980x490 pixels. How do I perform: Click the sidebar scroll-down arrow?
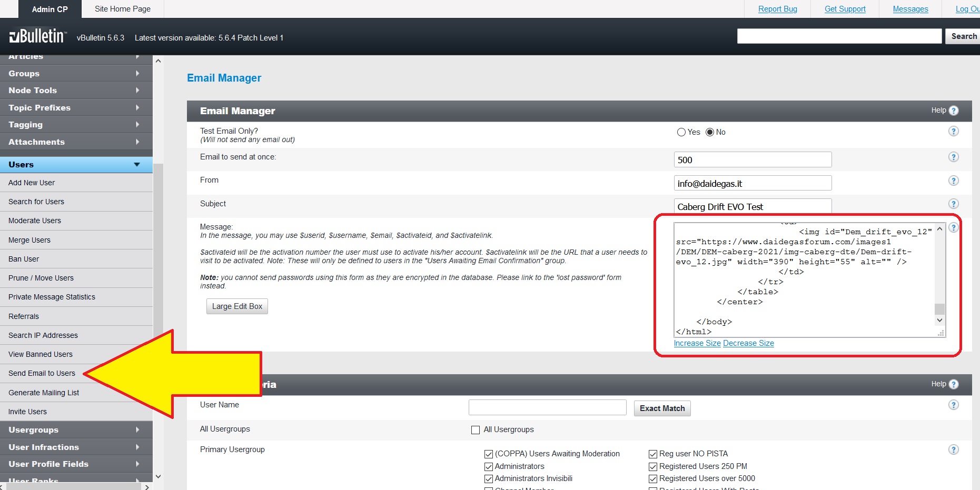click(158, 476)
